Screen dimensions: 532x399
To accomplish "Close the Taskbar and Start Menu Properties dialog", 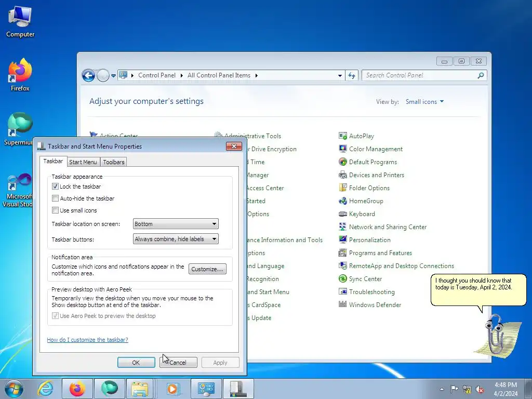I will 234,146.
